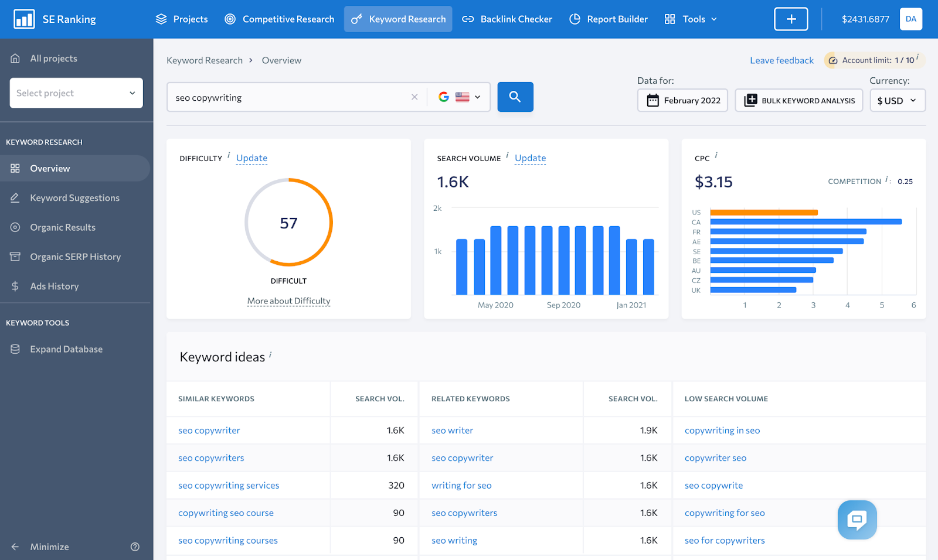Click the help question mark icon
The width and height of the screenshot is (938, 560).
point(135,547)
